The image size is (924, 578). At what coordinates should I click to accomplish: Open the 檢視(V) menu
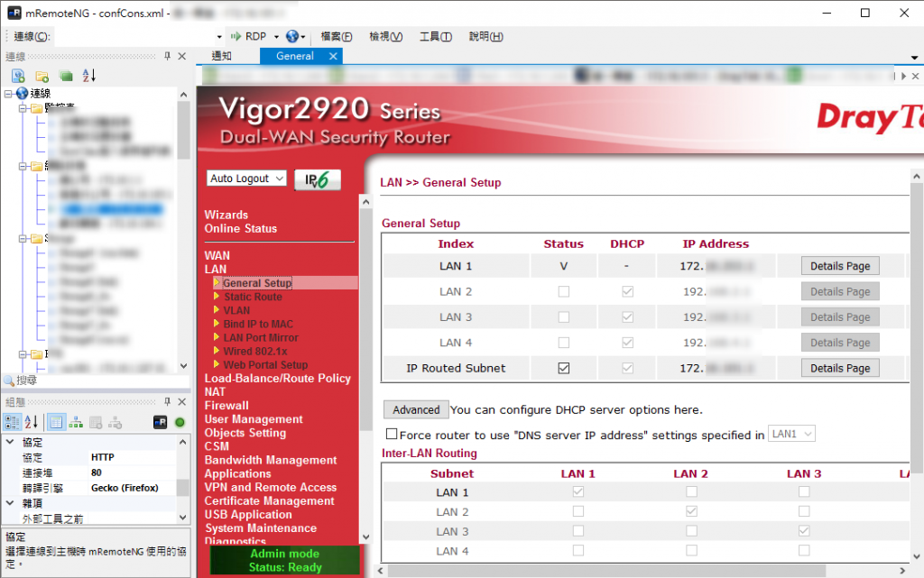pos(386,36)
